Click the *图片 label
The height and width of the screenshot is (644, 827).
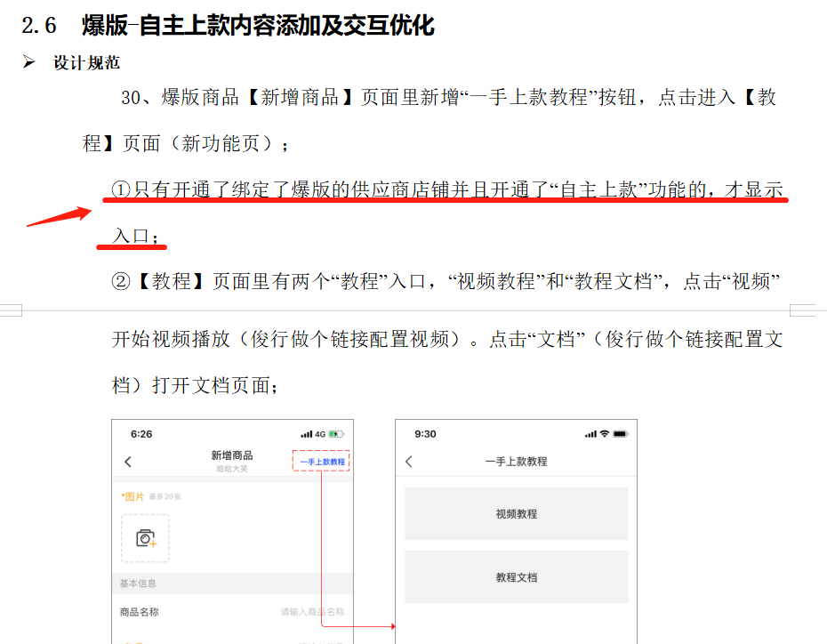pos(132,496)
